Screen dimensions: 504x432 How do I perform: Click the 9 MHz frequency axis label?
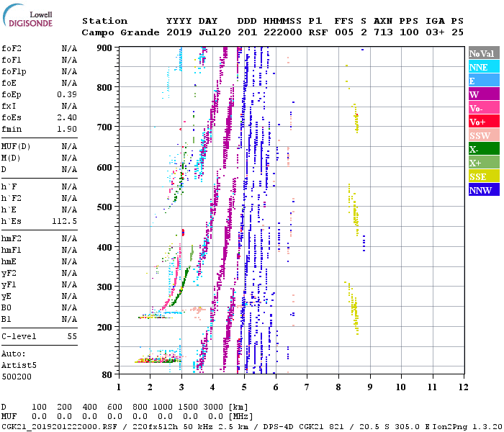(x=370, y=387)
